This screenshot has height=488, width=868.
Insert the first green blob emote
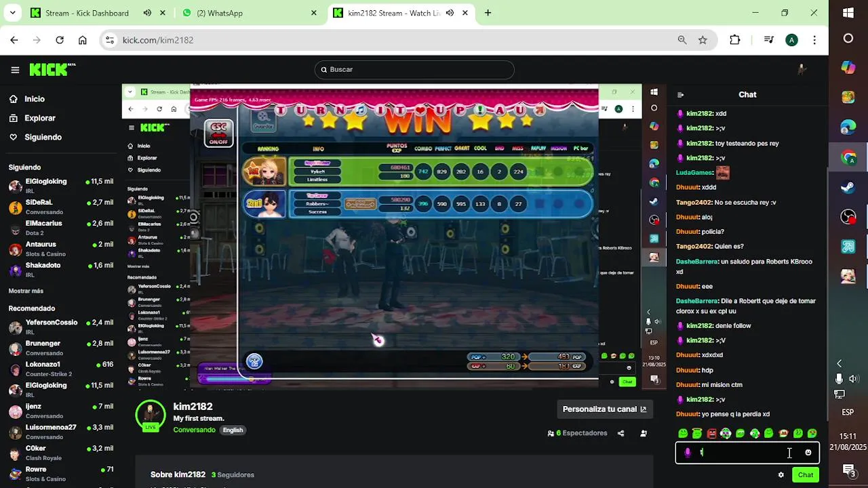pyautogui.click(x=683, y=433)
